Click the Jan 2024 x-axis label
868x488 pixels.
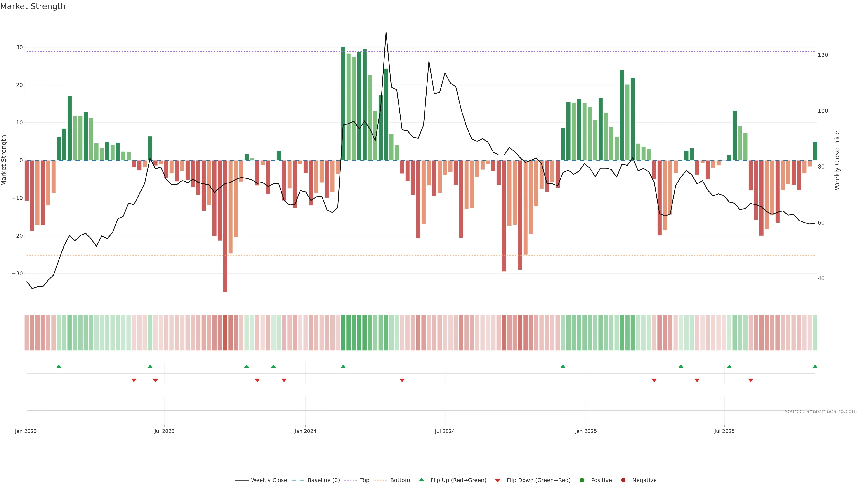point(305,431)
